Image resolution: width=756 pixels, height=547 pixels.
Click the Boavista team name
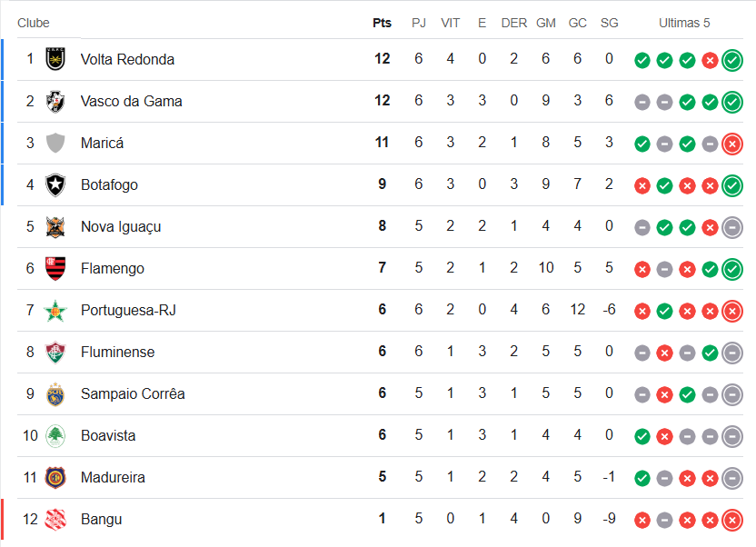pos(108,435)
